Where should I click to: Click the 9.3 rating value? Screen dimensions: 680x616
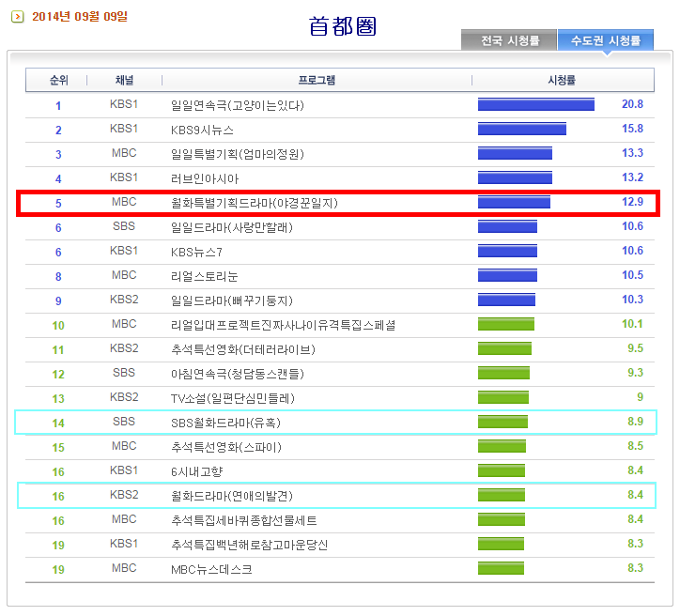pos(635,373)
